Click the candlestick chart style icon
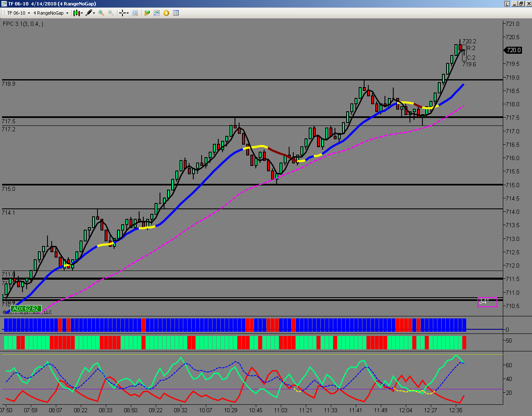The image size is (532, 416). [76, 13]
